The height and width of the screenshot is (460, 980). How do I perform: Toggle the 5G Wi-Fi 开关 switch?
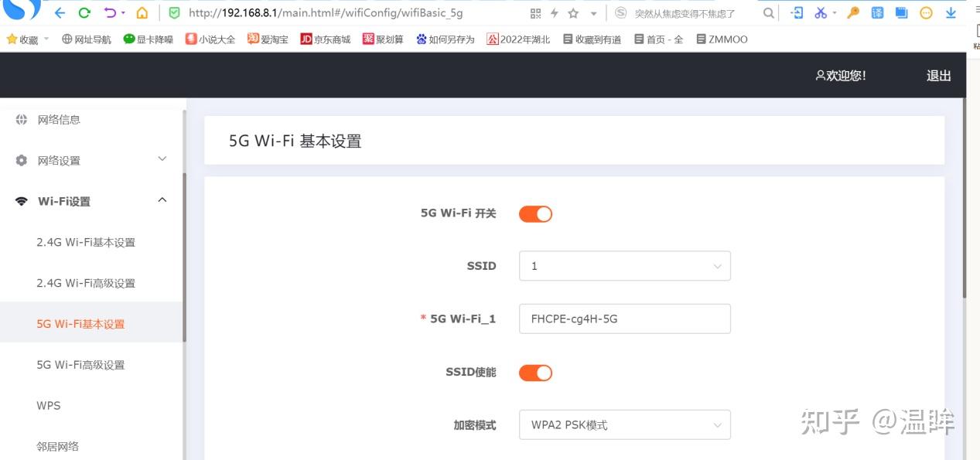pyautogui.click(x=535, y=213)
